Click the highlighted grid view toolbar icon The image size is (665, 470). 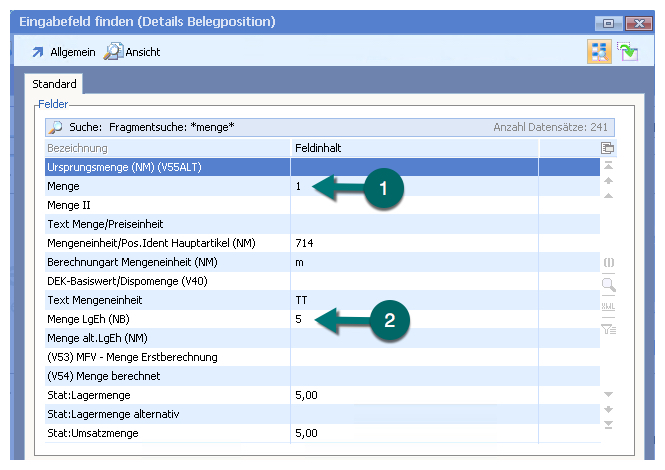(x=599, y=52)
